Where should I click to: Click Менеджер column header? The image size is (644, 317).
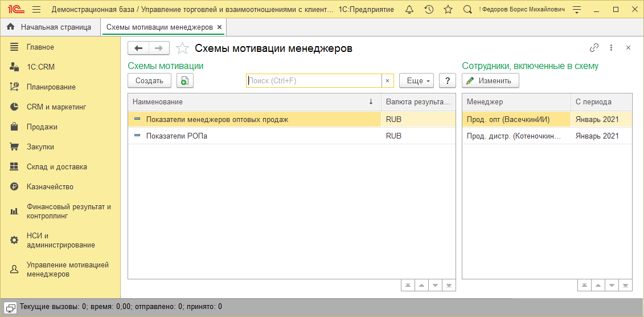coord(516,101)
